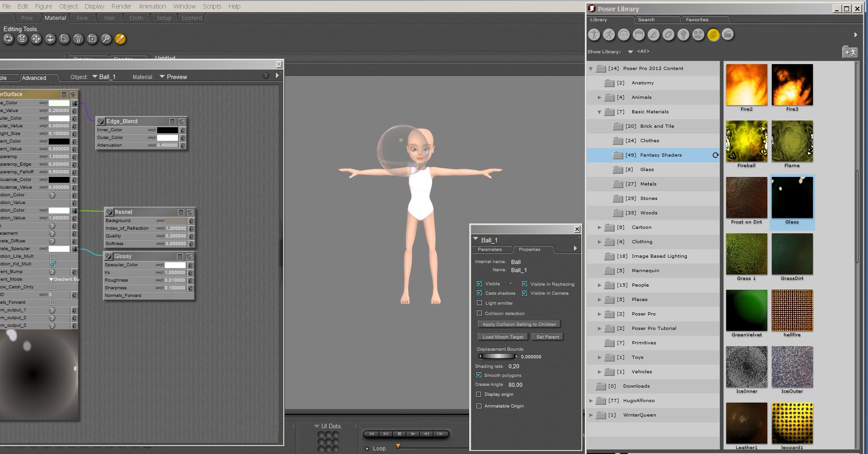Open the Show Library dropdown
The image size is (868, 454).
(630, 52)
